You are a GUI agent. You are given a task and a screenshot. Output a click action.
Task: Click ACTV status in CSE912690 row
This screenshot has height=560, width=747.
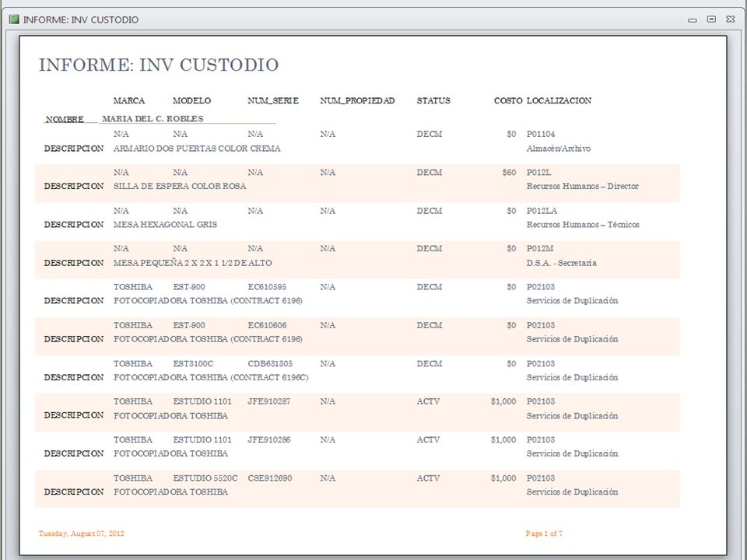(428, 478)
